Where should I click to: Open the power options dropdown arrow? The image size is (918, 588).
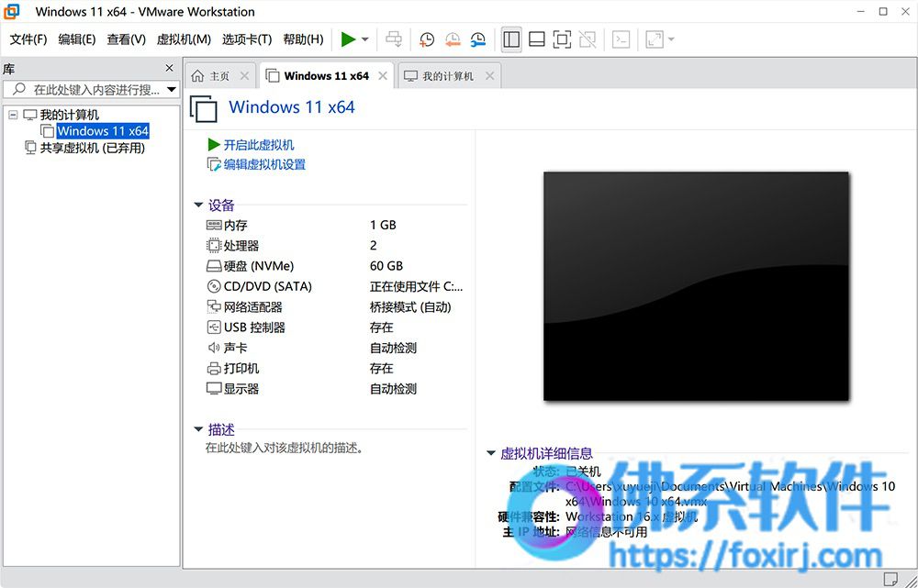(x=365, y=39)
